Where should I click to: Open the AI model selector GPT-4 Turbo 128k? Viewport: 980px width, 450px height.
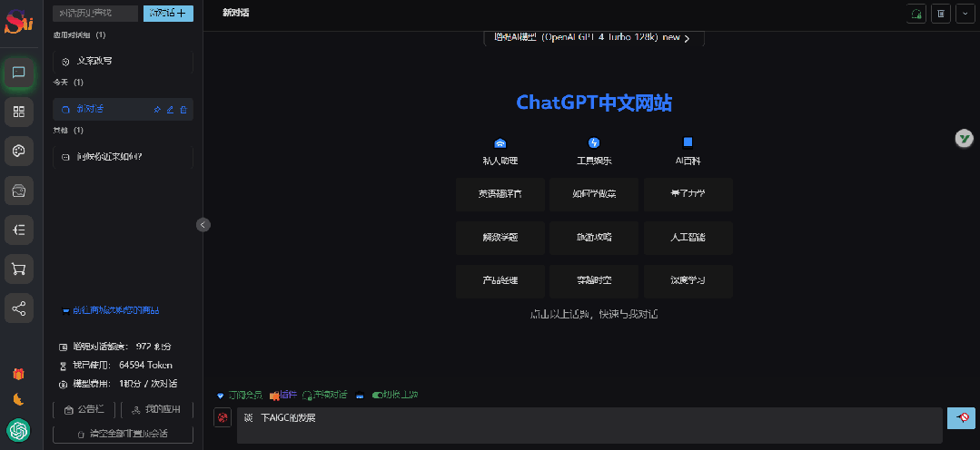click(594, 37)
